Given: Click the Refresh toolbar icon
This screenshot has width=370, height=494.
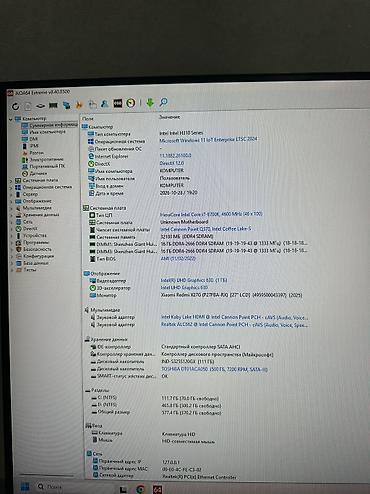Looking at the screenshot, I should [15, 107].
